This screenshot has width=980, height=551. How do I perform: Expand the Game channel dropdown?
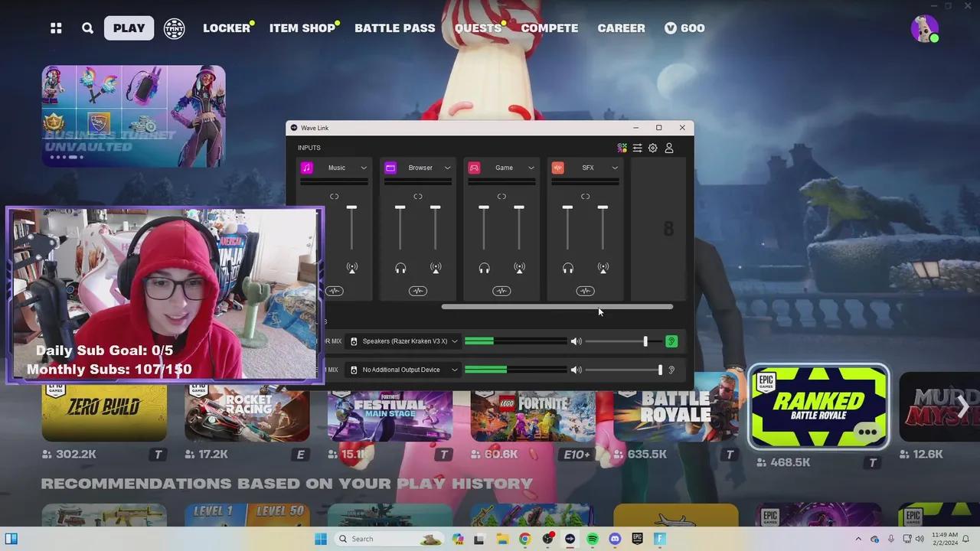click(531, 168)
